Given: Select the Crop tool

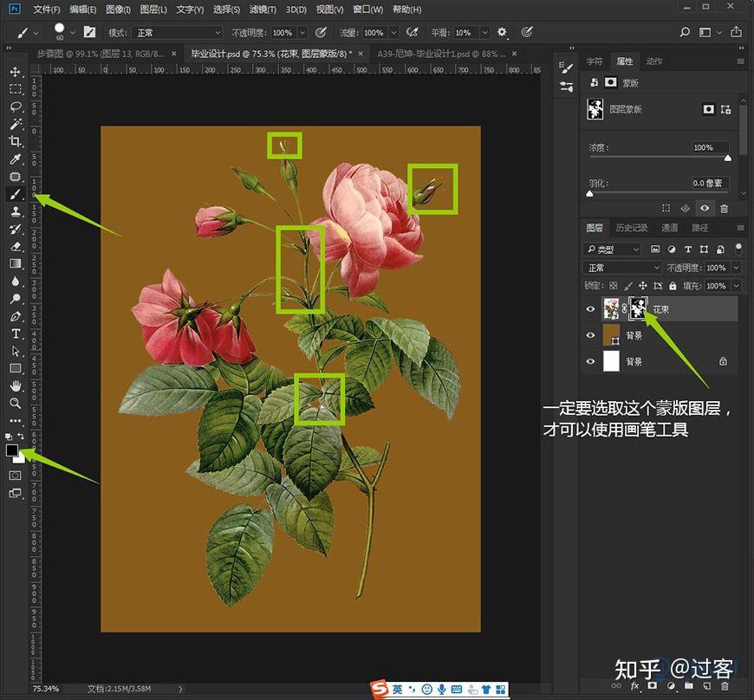Looking at the screenshot, I should (x=15, y=141).
